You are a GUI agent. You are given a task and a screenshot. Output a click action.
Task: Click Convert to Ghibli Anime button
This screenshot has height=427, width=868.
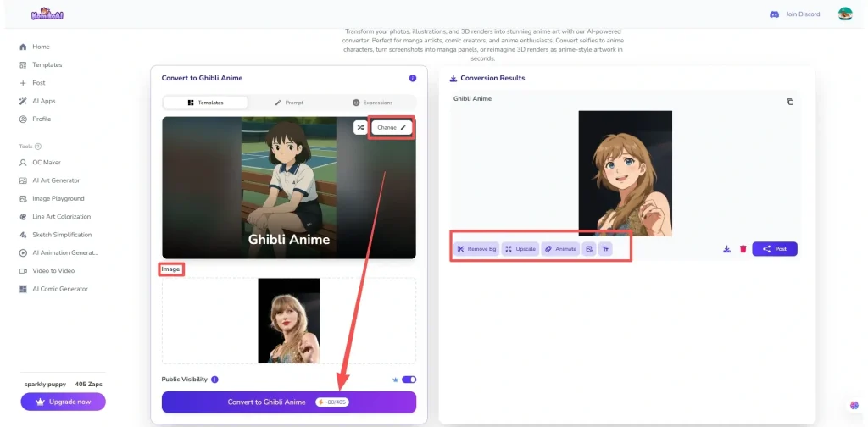289,402
